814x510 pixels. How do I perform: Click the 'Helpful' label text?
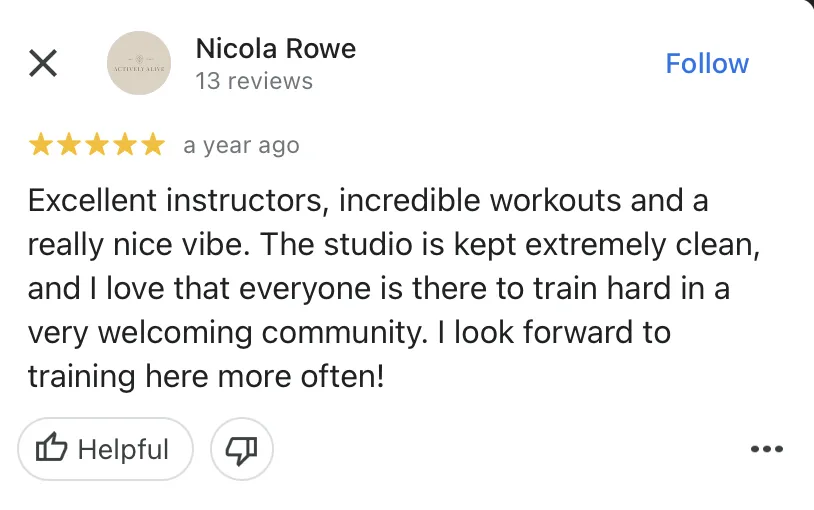[123, 450]
